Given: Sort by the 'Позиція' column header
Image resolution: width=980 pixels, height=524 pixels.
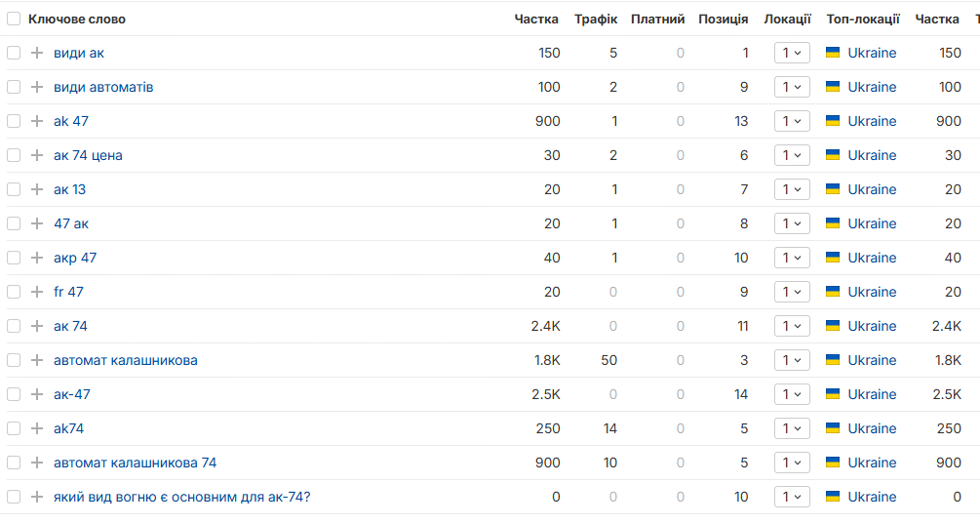Looking at the screenshot, I should pyautogui.click(x=724, y=20).
